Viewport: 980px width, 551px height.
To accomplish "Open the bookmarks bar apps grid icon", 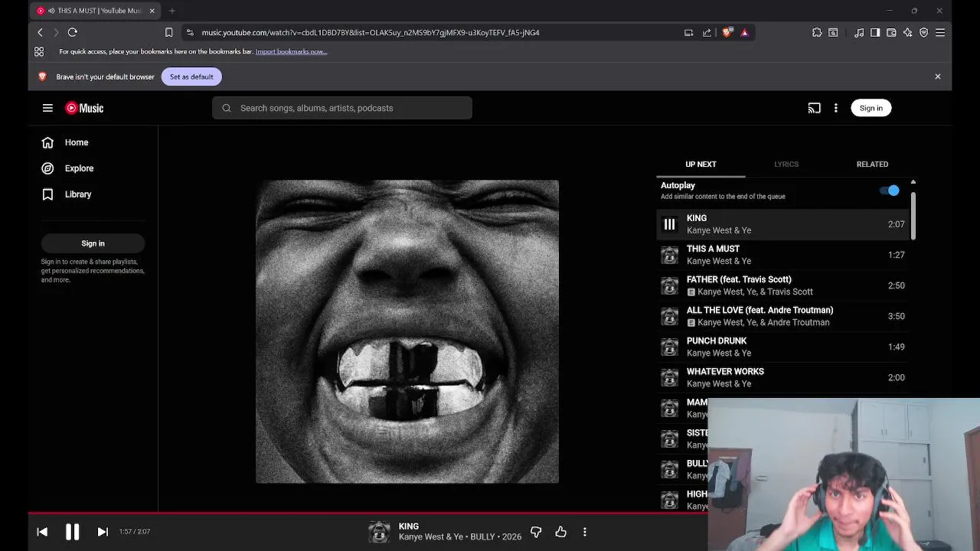I will (x=39, y=51).
